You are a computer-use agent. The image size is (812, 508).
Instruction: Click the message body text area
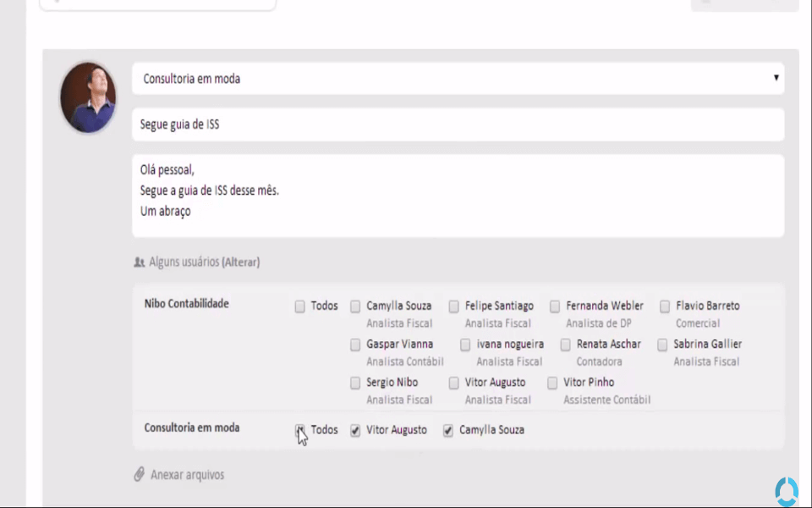[x=458, y=196]
